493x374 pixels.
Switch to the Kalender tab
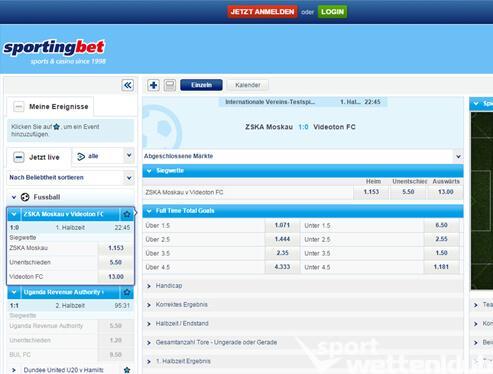pyautogui.click(x=248, y=85)
